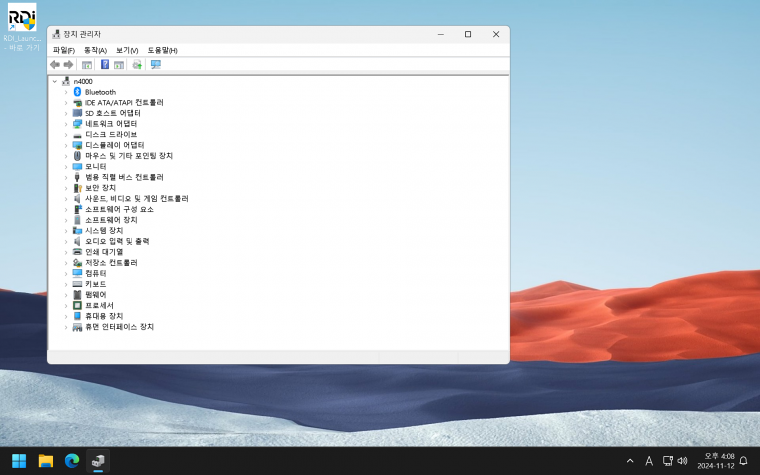Click the Device Manager taskbar button
Image resolution: width=760 pixels, height=475 pixels.
[x=98, y=461]
